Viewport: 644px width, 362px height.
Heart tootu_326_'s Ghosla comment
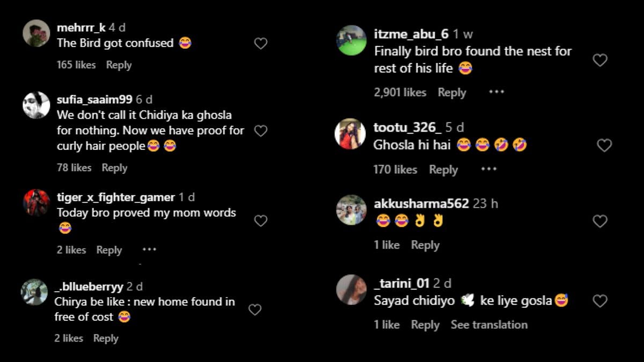(604, 145)
